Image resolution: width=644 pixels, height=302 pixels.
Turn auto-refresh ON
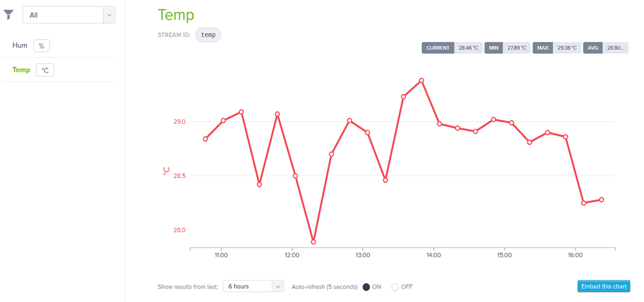(367, 287)
